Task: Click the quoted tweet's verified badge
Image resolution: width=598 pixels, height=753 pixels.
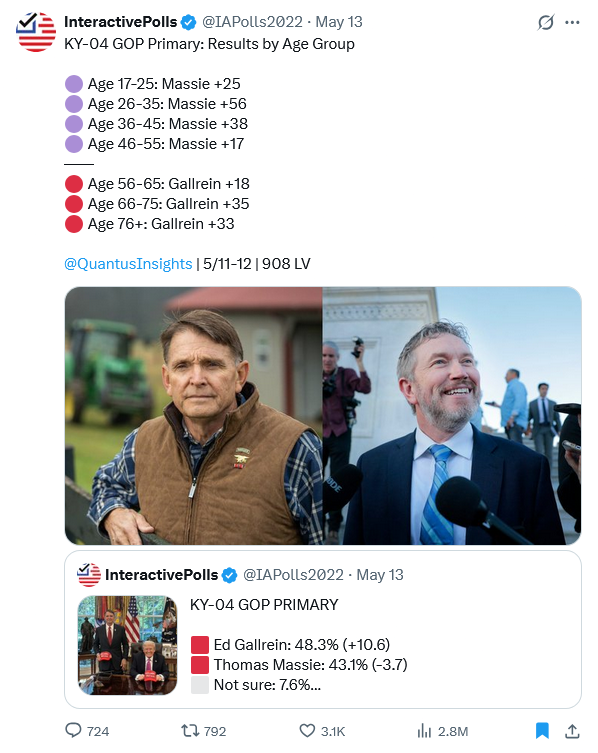Action: pos(230,575)
